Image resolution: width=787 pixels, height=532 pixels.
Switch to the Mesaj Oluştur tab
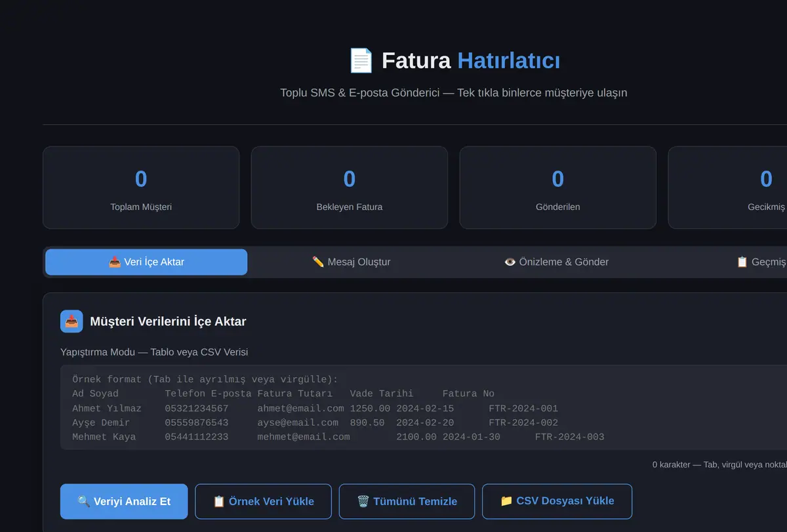pos(351,262)
